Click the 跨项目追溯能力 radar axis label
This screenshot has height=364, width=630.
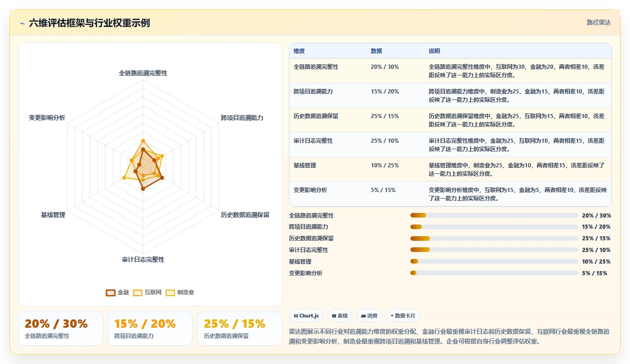click(242, 118)
